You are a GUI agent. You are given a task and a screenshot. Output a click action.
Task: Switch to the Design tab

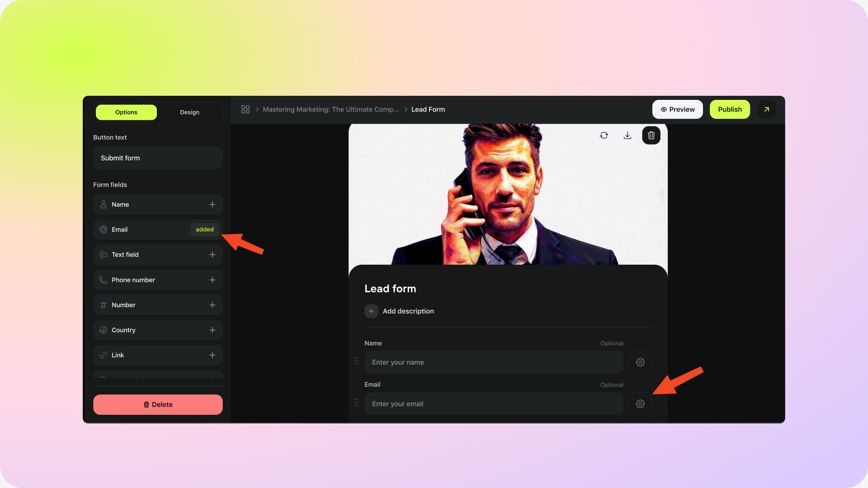click(x=189, y=112)
